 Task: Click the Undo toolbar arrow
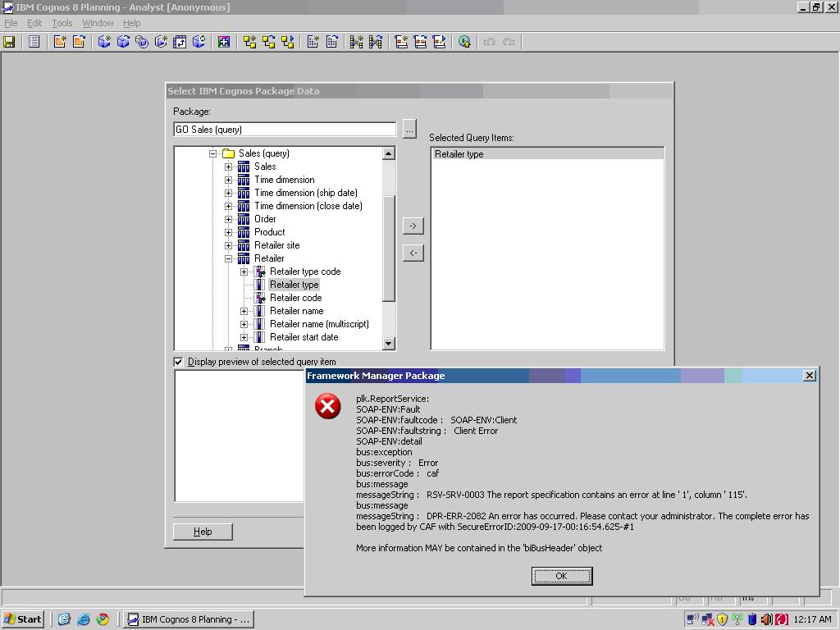[490, 42]
